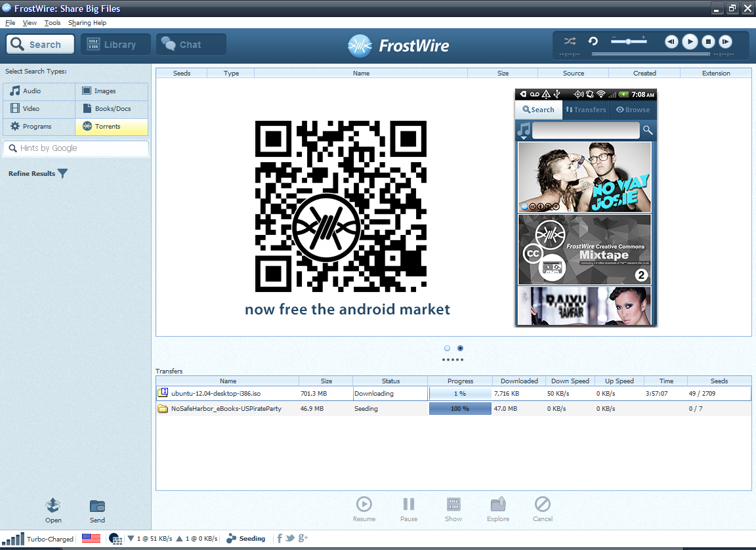
Task: Resume the selected transfer
Action: coord(364,509)
